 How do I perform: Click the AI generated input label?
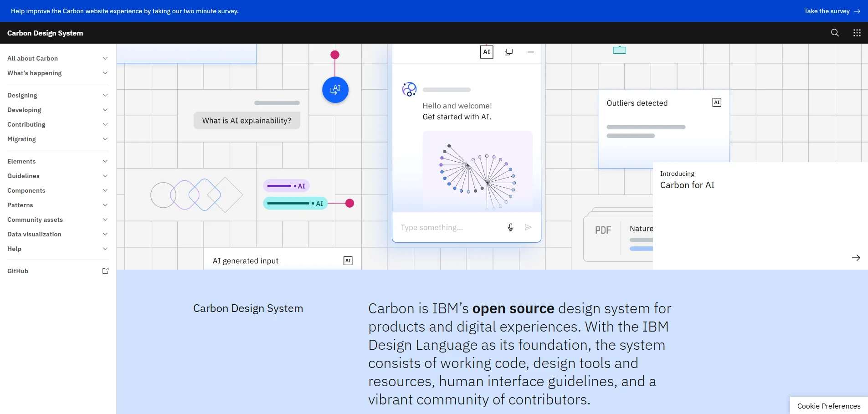point(246,261)
